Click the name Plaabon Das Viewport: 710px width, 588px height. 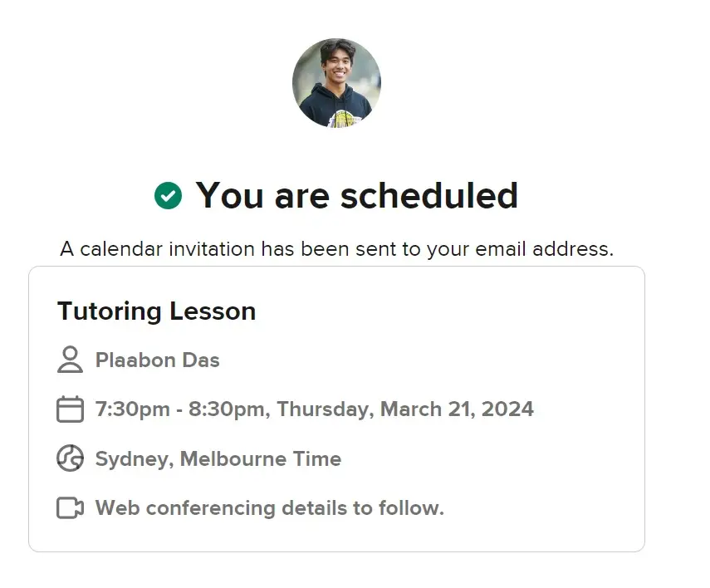click(158, 360)
